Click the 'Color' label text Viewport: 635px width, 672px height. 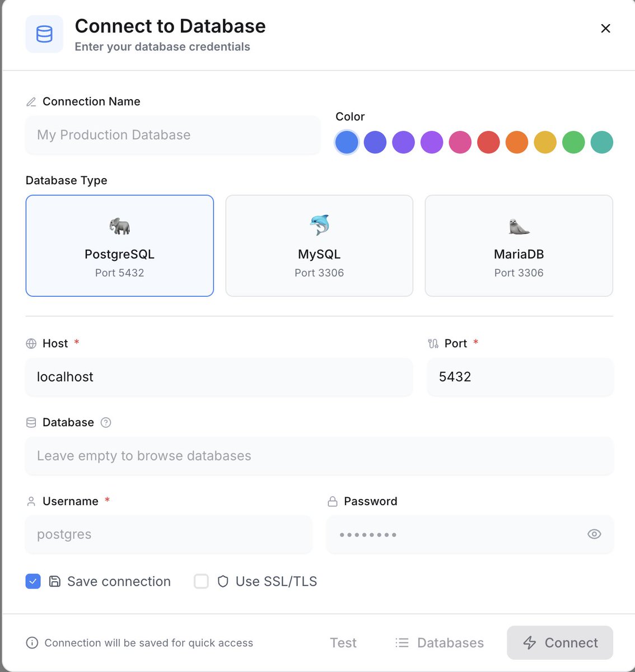350,116
